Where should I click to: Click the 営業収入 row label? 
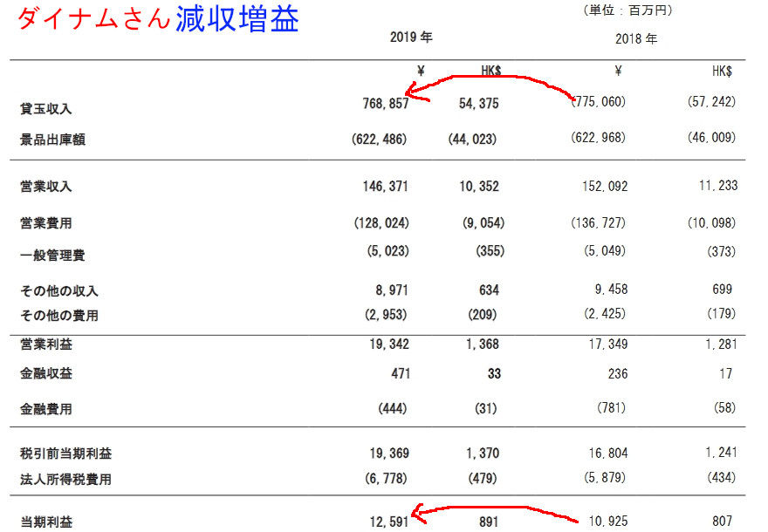(x=46, y=187)
